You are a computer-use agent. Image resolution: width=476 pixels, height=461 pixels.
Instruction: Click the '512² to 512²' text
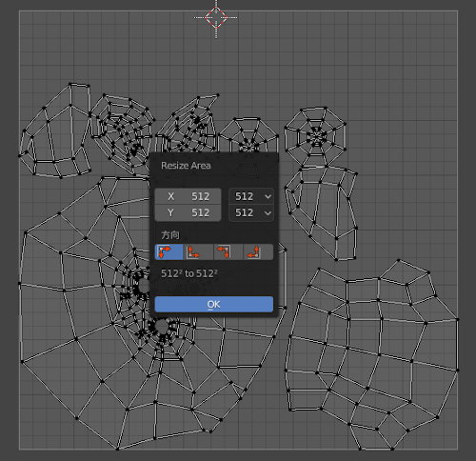(189, 273)
